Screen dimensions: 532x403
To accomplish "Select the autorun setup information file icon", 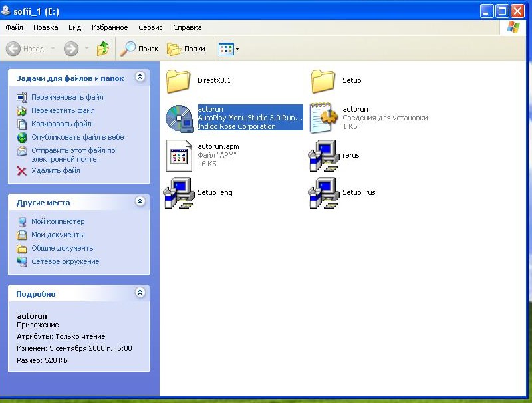I will 323,118.
